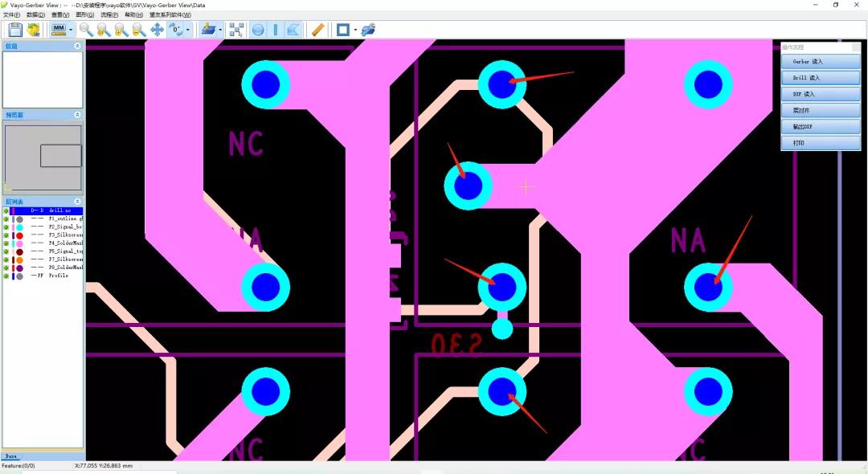Click the first magnifier zoom icon

click(x=87, y=30)
